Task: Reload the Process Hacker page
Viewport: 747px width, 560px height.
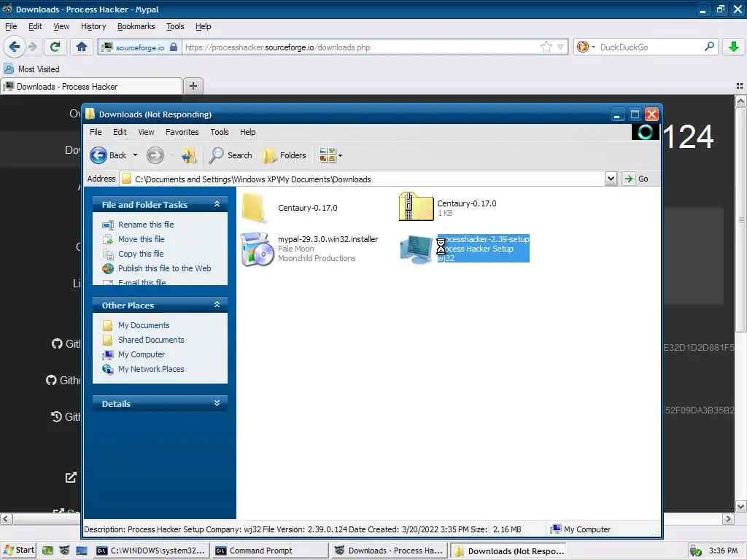Action: pos(55,47)
